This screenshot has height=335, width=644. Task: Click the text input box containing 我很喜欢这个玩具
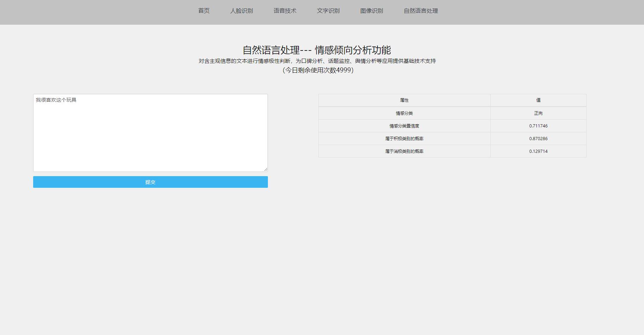click(150, 132)
